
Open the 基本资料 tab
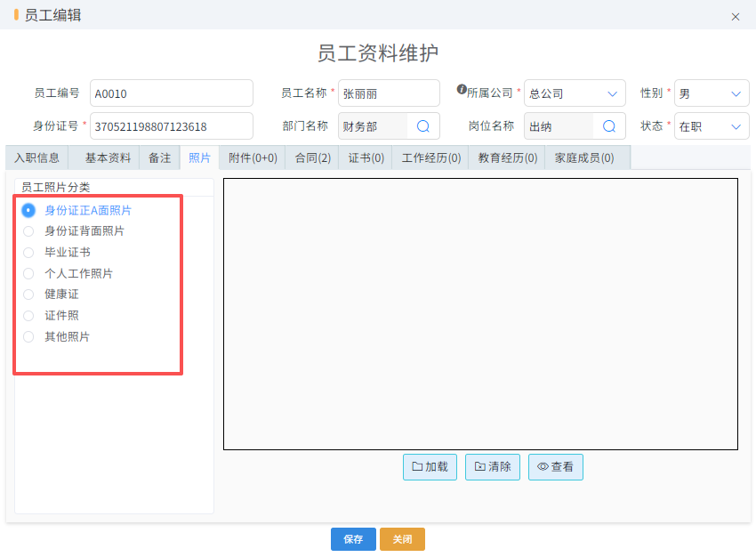coord(108,157)
